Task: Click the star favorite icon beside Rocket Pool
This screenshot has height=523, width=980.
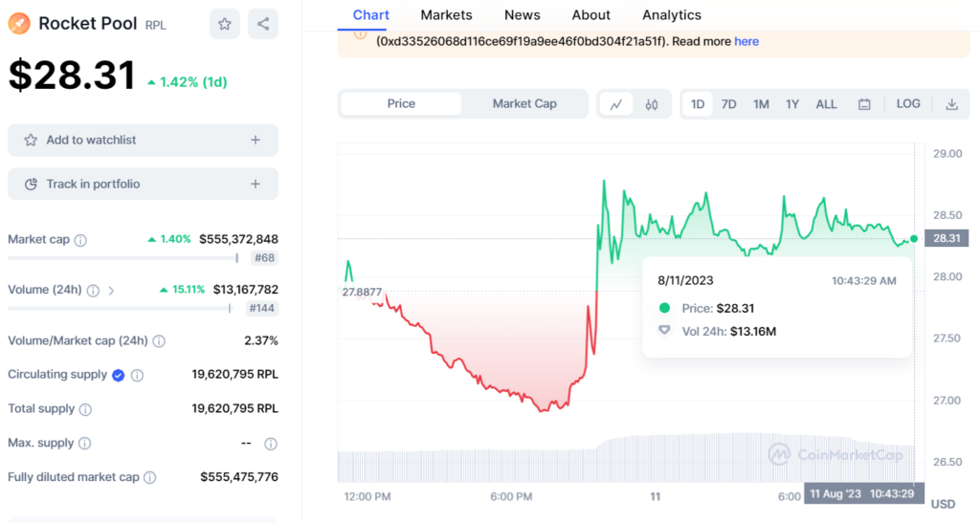Action: click(224, 24)
